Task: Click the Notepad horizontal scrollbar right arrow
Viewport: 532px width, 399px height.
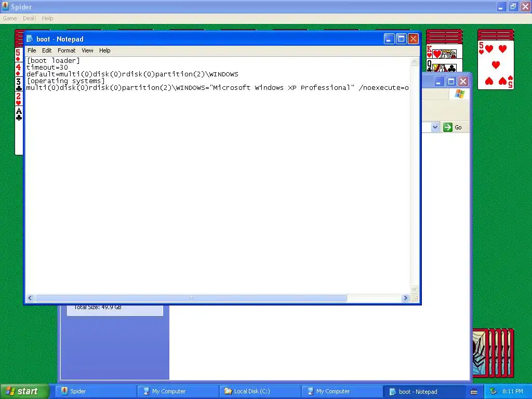Action: (405, 298)
